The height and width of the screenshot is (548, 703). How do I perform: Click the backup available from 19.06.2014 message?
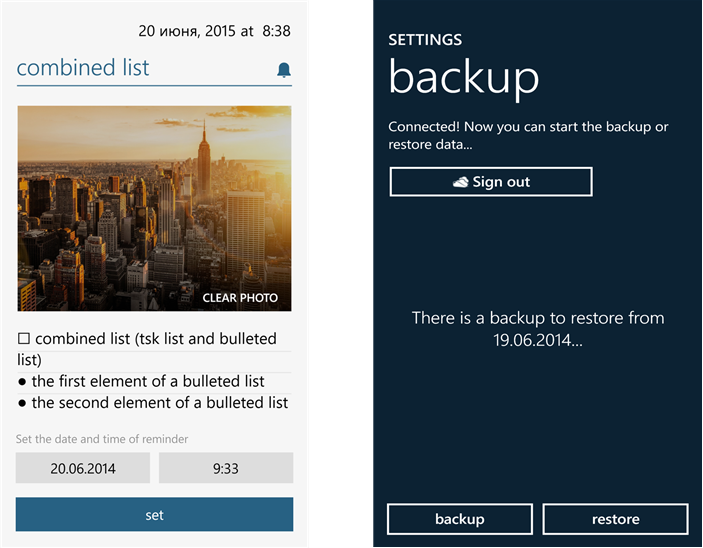[x=538, y=329]
